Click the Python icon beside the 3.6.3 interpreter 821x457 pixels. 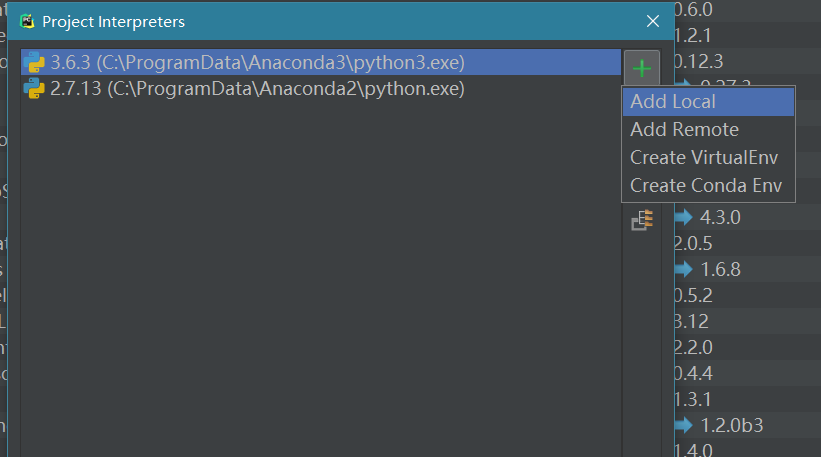(x=34, y=63)
